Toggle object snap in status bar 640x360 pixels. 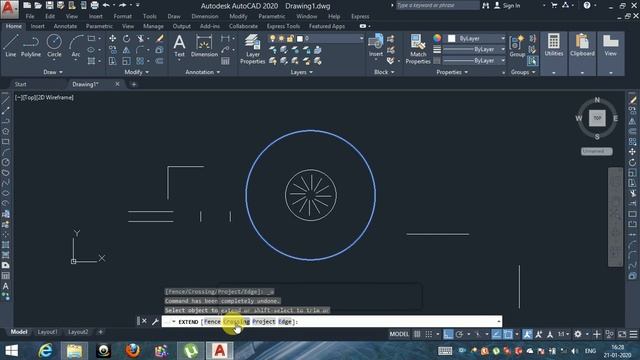coord(508,334)
